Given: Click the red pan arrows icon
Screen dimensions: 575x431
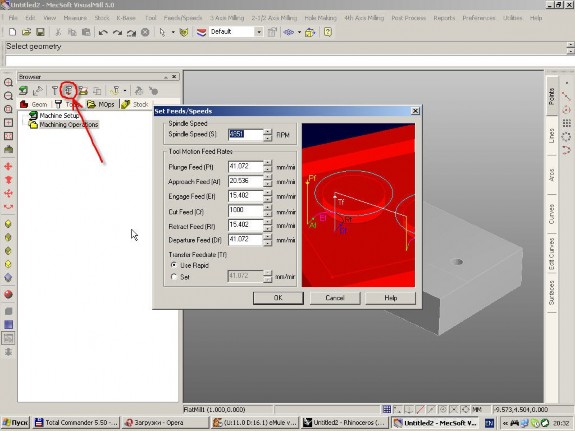Looking at the screenshot, I should (x=8, y=167).
